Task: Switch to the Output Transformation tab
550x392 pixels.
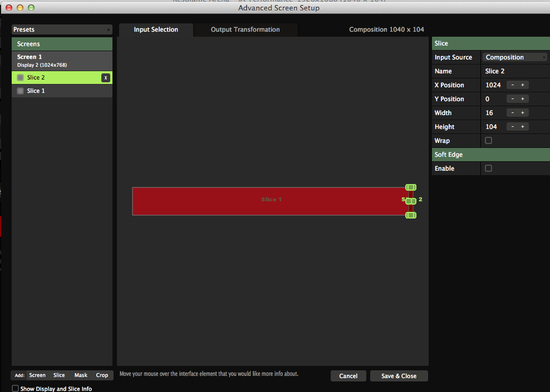Action: coord(245,29)
